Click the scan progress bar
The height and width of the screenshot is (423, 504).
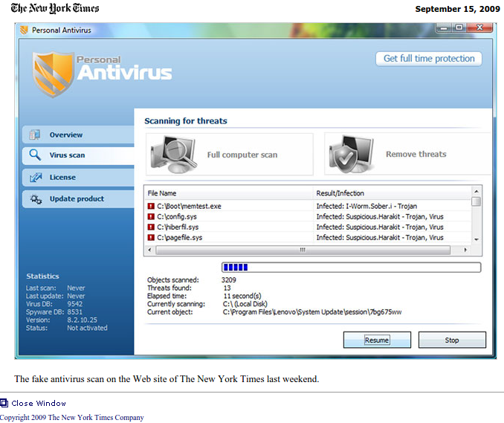(x=352, y=267)
